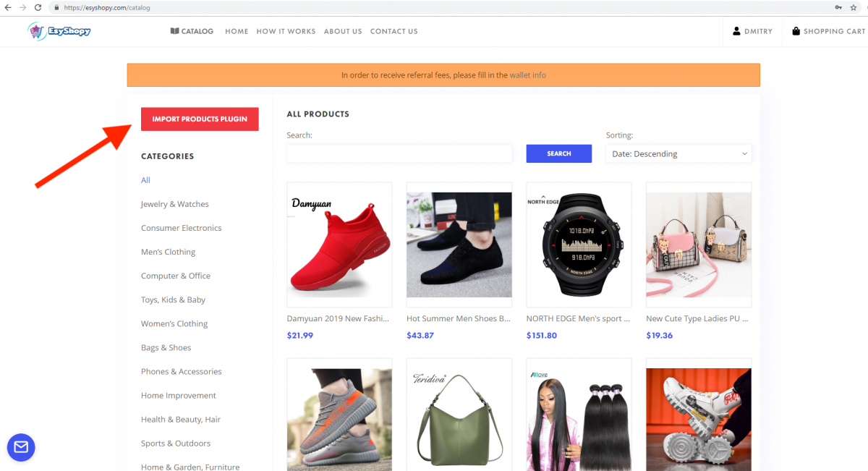Click the $19.36 price
This screenshot has width=868, height=471.
660,336
